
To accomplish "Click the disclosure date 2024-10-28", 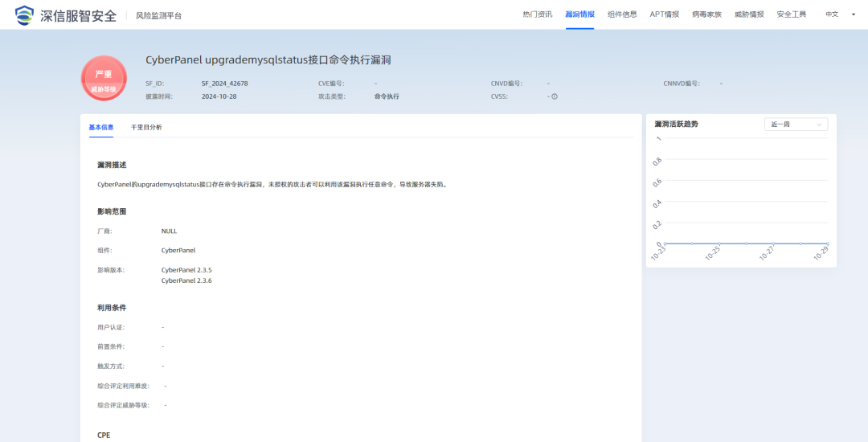I will pyautogui.click(x=219, y=96).
